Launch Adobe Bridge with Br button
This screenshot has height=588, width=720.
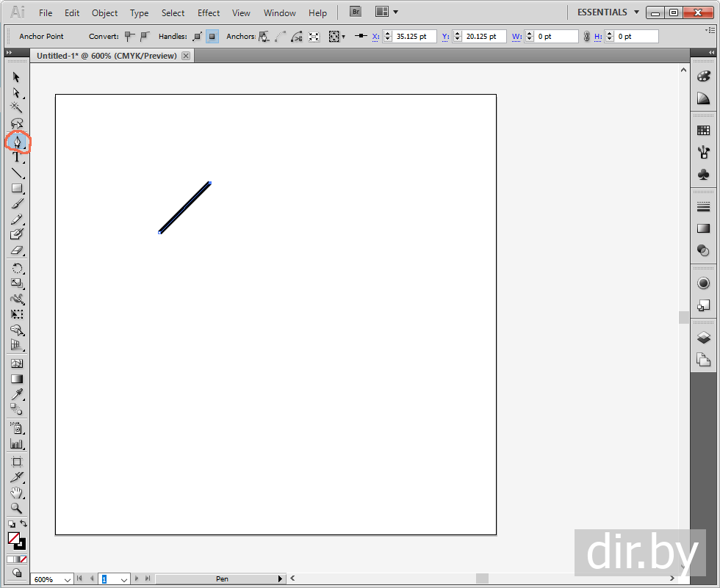coord(356,12)
